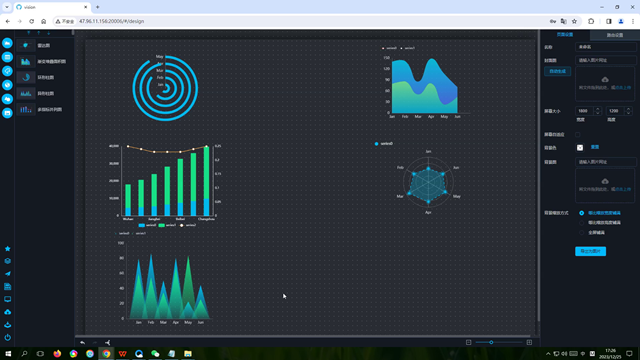This screenshot has height=361, width=642.
Task: Increase the screen height stepper value
Action: (628, 109)
